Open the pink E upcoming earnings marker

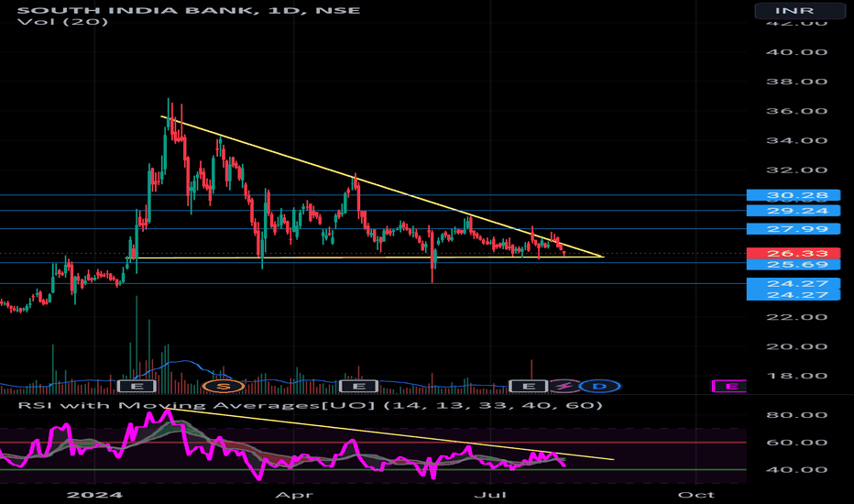[x=729, y=387]
